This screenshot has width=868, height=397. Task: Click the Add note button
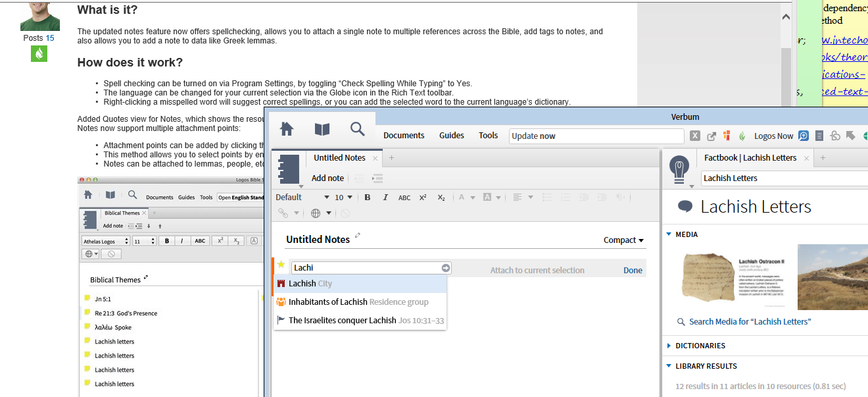tap(327, 178)
